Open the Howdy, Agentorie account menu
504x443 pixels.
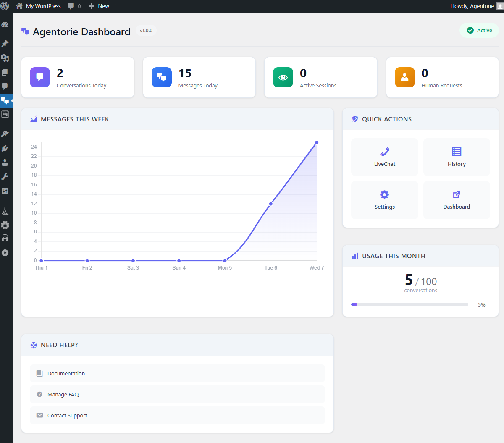tap(472, 6)
